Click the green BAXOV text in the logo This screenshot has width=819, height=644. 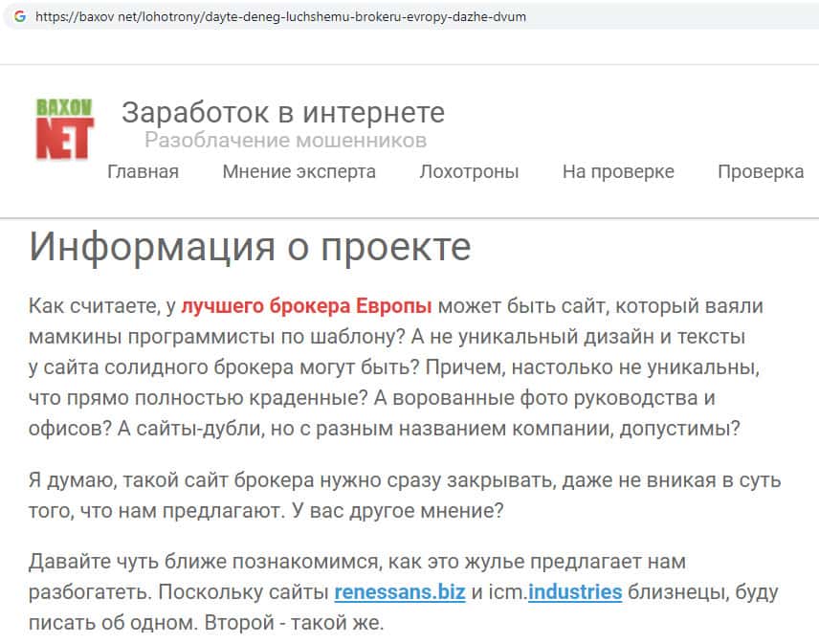(x=64, y=108)
